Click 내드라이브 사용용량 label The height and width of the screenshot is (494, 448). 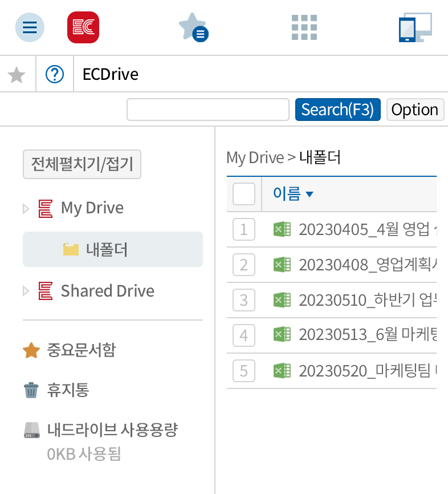pyautogui.click(x=112, y=430)
